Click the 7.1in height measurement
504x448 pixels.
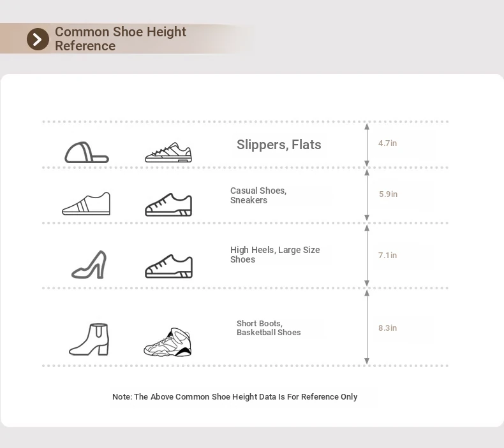pyautogui.click(x=387, y=256)
